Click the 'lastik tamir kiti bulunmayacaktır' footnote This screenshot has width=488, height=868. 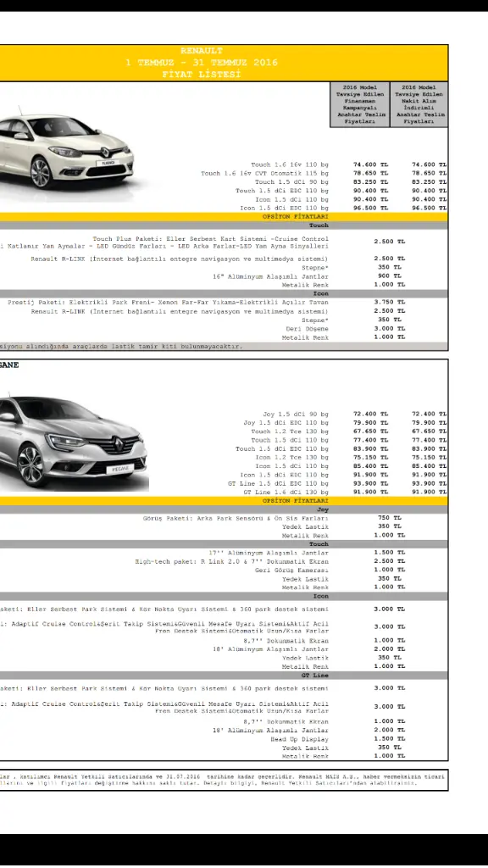pos(121,347)
